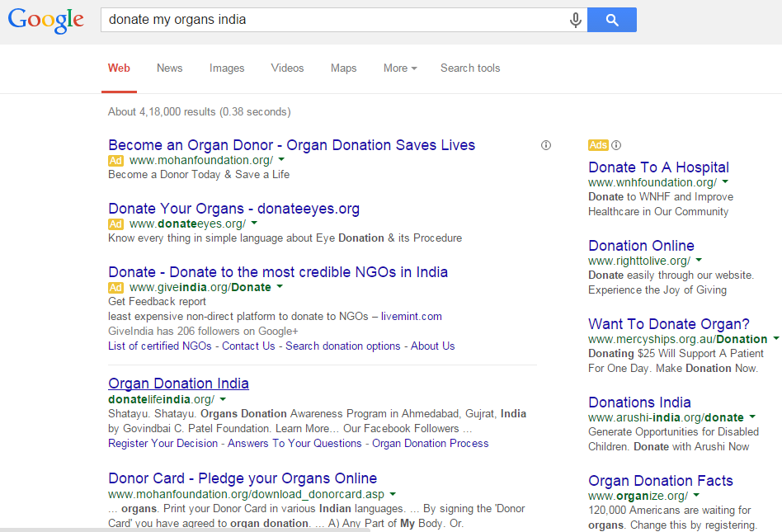Open 'Contact Us' sitelink
Screen dimensions: 782x532
tap(248, 346)
